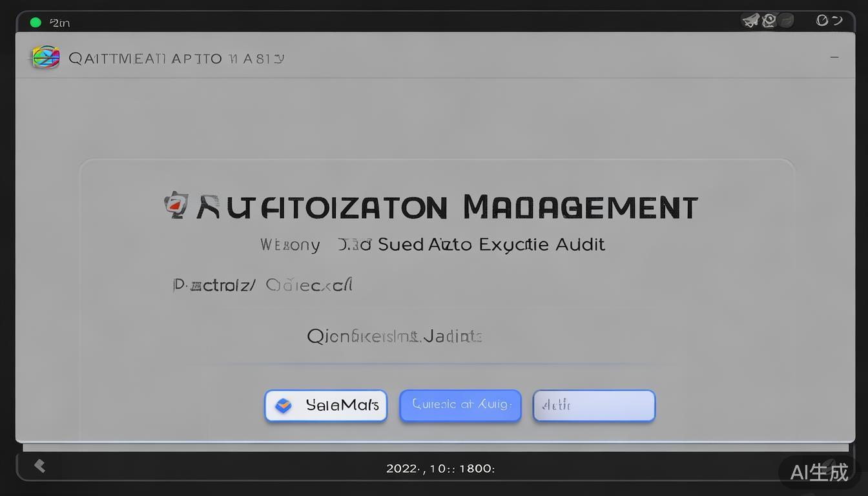Click the blue layered icon inside SalaMats button
868x496 pixels.
tap(283, 406)
